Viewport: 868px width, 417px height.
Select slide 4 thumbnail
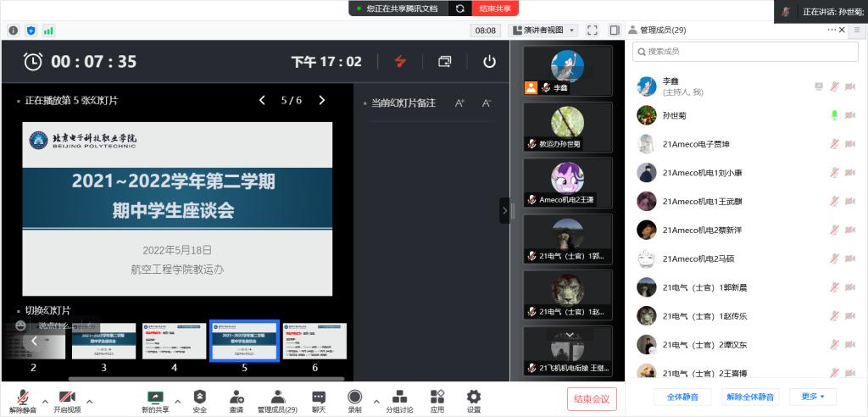[174, 342]
